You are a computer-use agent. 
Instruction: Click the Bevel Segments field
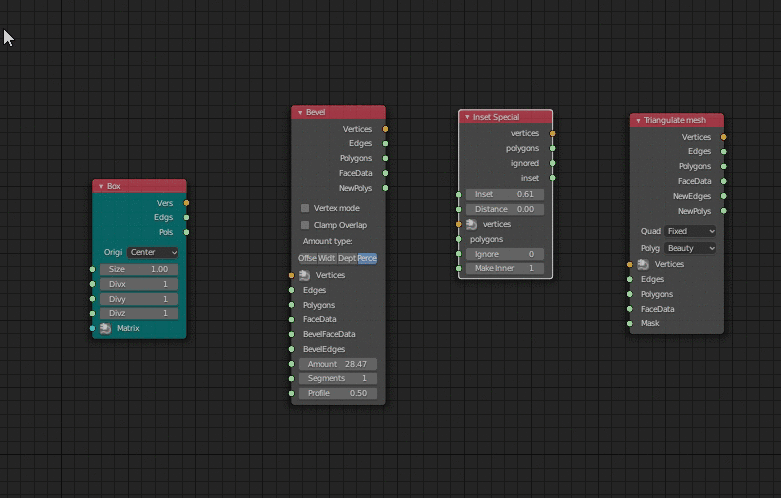tap(338, 378)
